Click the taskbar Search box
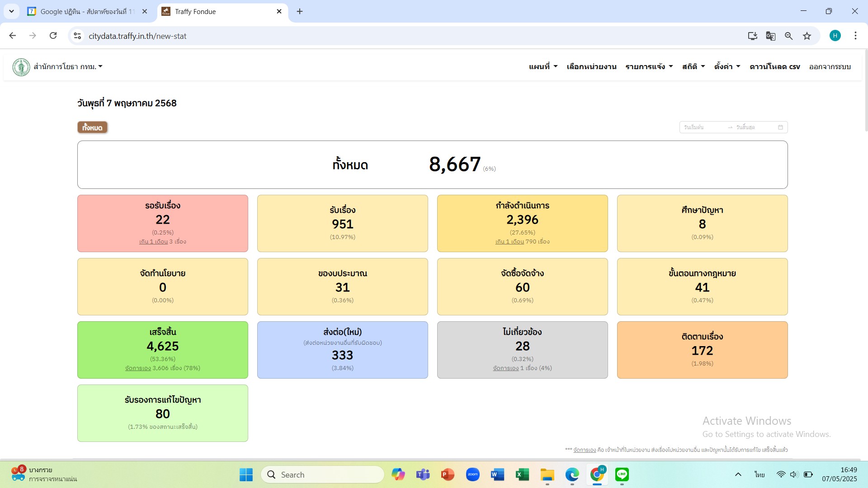 322,474
